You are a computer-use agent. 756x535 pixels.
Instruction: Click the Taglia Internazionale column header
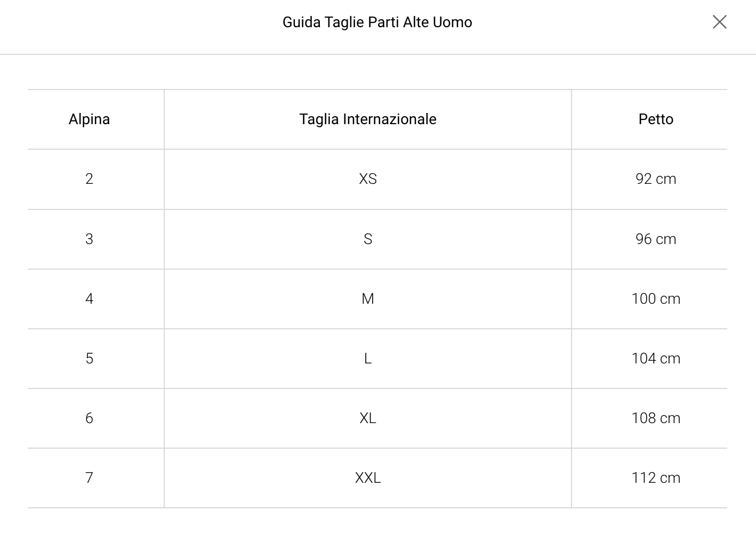(367, 119)
